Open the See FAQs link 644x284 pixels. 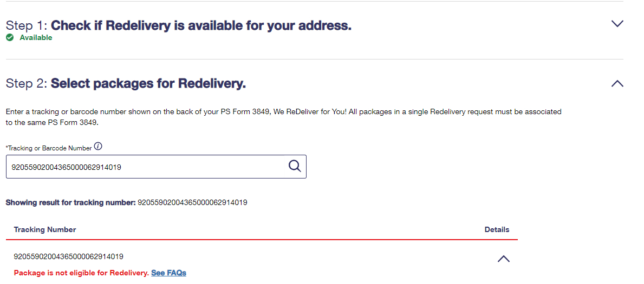(169, 273)
